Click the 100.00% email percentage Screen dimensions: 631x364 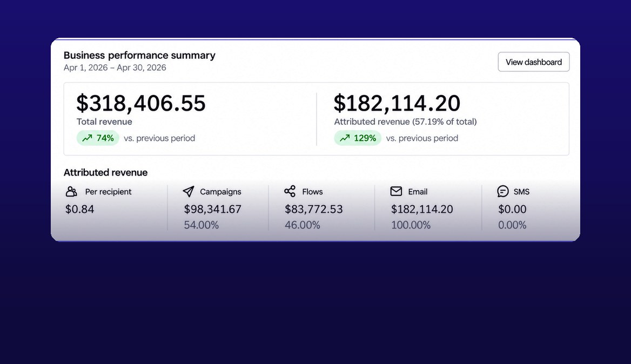pyautogui.click(x=411, y=225)
